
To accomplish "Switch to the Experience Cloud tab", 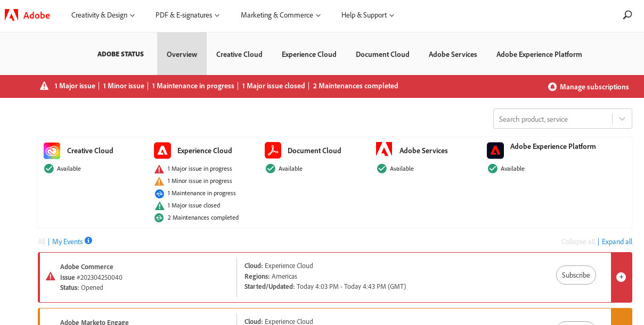I will (x=309, y=54).
